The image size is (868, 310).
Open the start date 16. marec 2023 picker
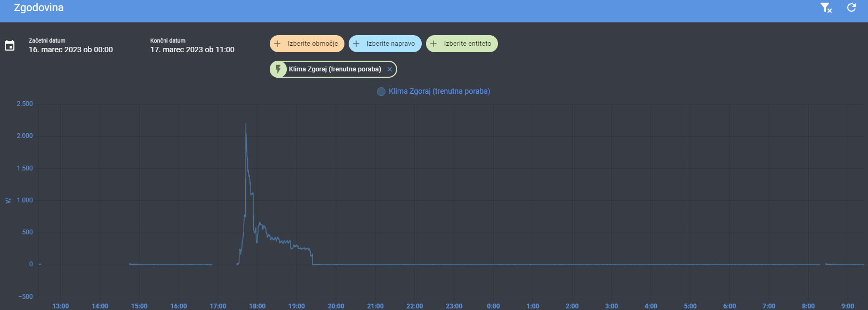(x=71, y=50)
